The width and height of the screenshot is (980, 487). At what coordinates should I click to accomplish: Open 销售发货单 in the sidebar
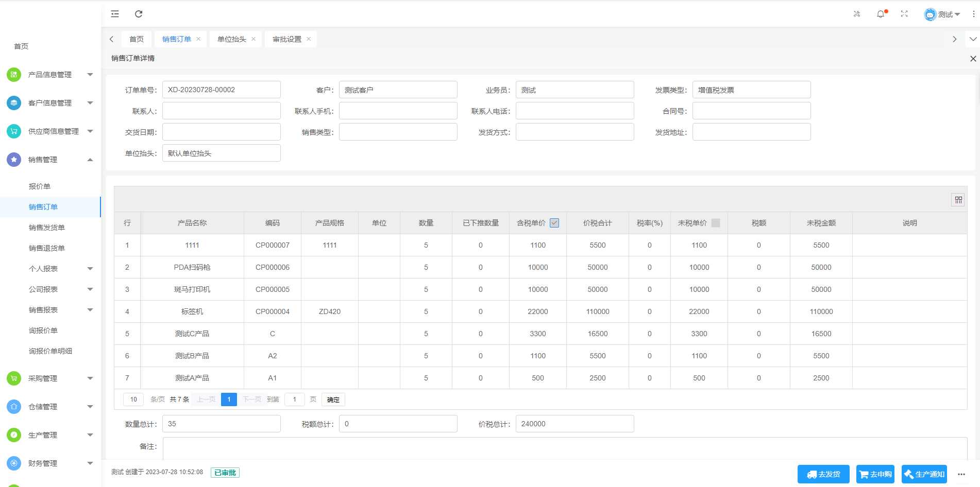[x=47, y=228]
